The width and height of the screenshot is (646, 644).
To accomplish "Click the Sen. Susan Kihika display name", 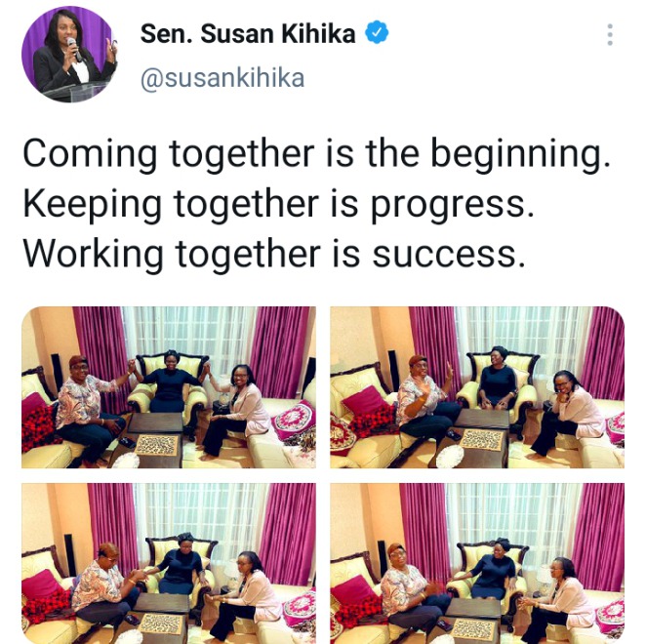I will pos(248,33).
